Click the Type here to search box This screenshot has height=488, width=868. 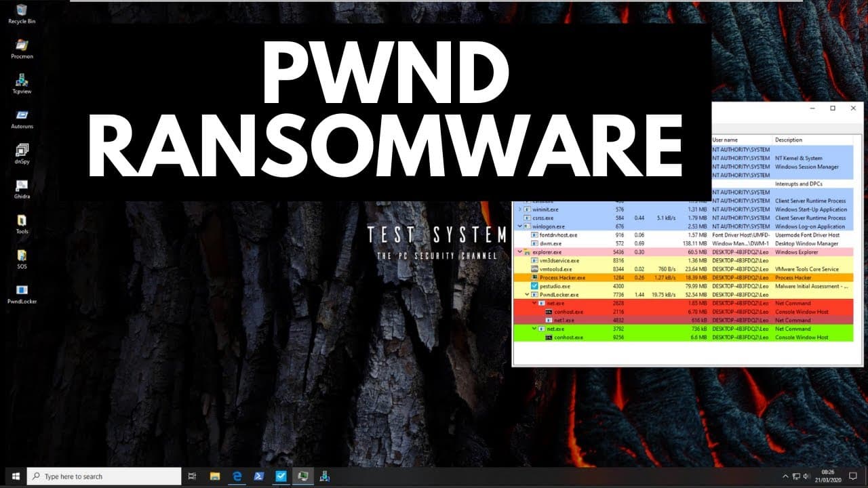(104, 476)
